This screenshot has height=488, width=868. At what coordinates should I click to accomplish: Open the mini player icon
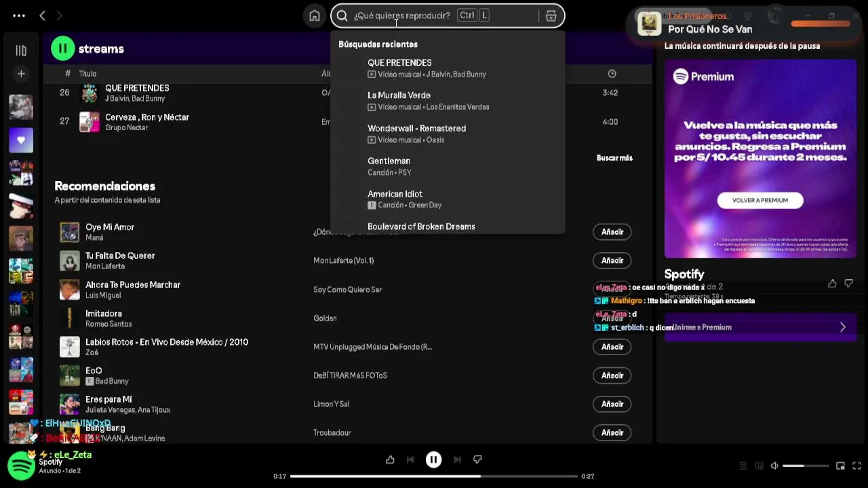click(x=840, y=466)
